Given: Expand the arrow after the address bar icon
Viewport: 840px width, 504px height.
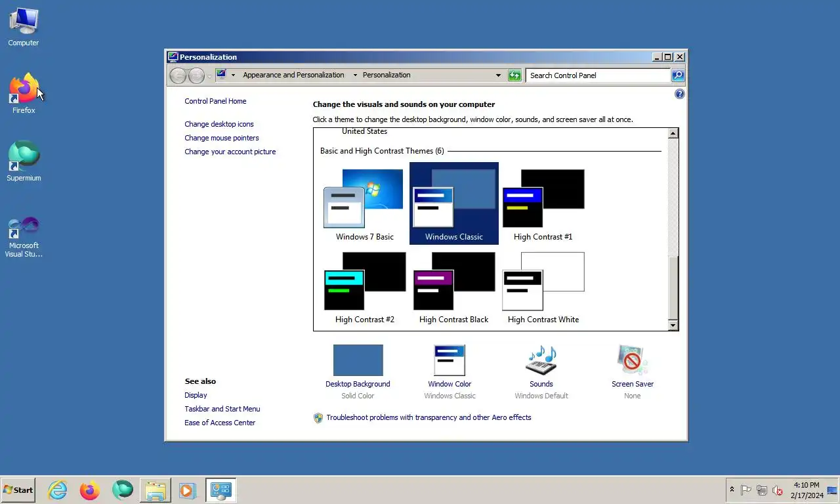Looking at the screenshot, I should click(233, 75).
